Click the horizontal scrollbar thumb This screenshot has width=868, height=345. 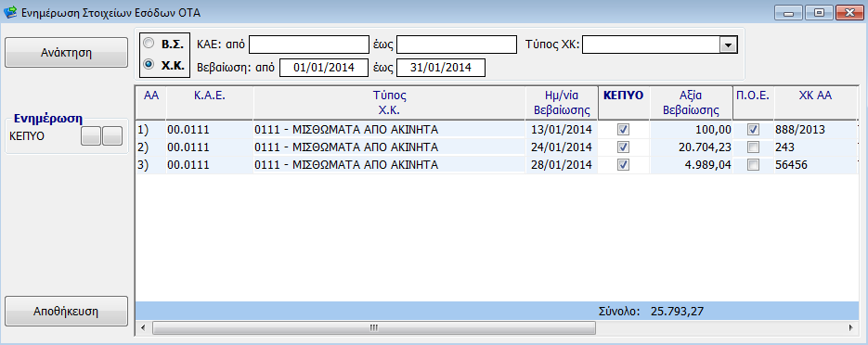point(374,328)
